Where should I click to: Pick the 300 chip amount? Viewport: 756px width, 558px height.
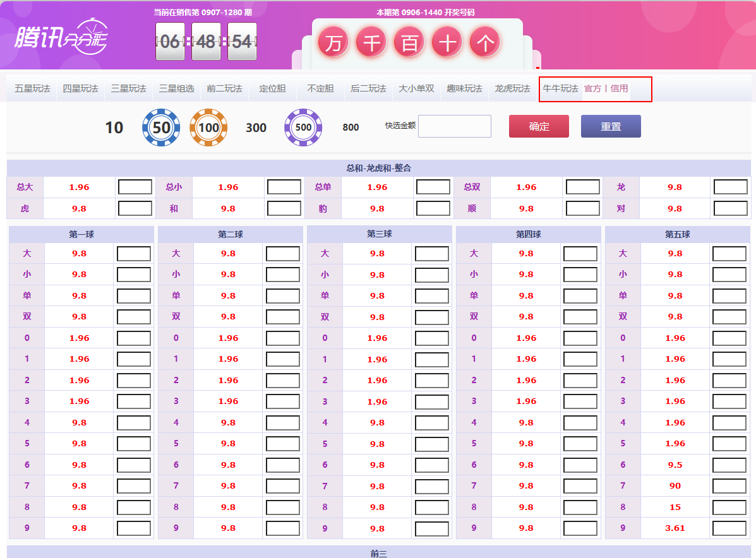[256, 128]
